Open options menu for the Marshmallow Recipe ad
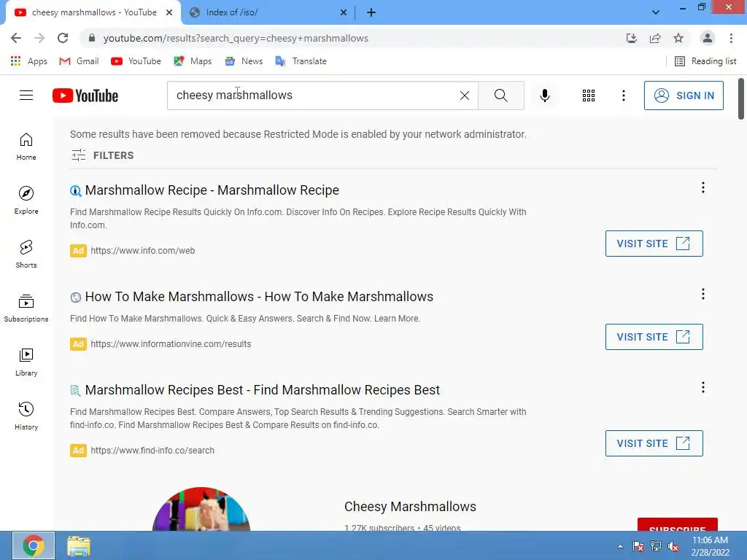The height and width of the screenshot is (560, 747). [703, 187]
